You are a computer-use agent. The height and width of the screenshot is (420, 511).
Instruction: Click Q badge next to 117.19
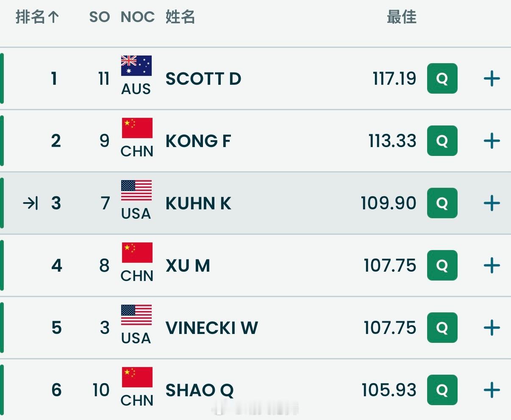(442, 78)
